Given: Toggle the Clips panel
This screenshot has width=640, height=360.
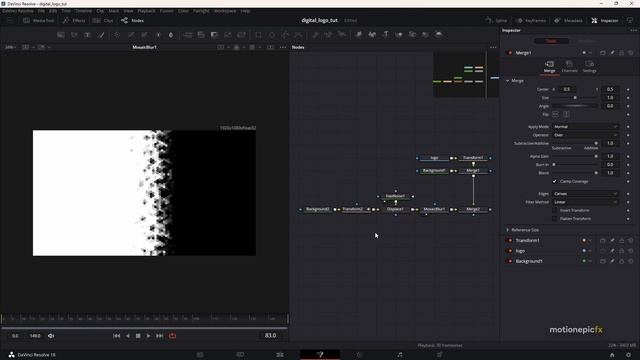Looking at the screenshot, I should click(x=103, y=20).
